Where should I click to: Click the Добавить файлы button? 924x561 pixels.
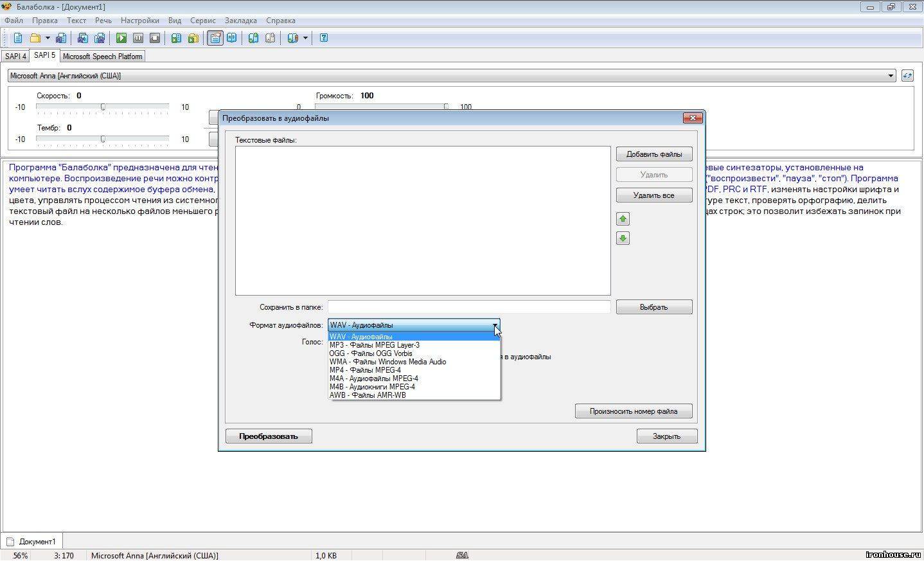[x=654, y=154]
